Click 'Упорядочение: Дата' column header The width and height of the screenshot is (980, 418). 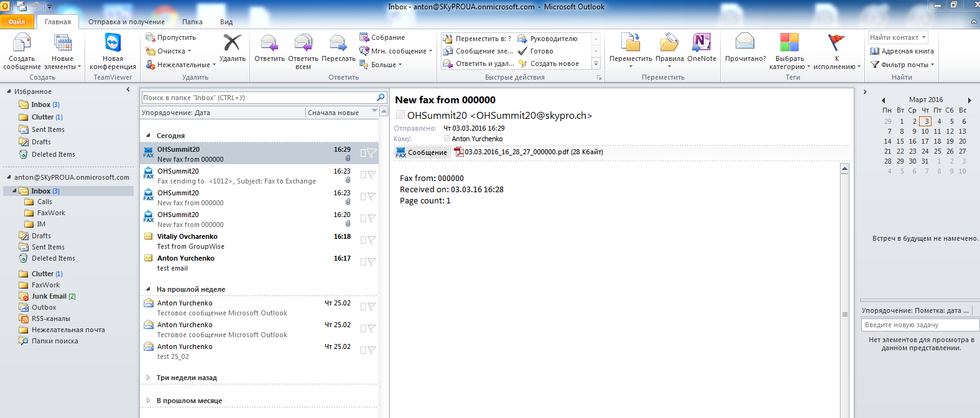pyautogui.click(x=223, y=113)
